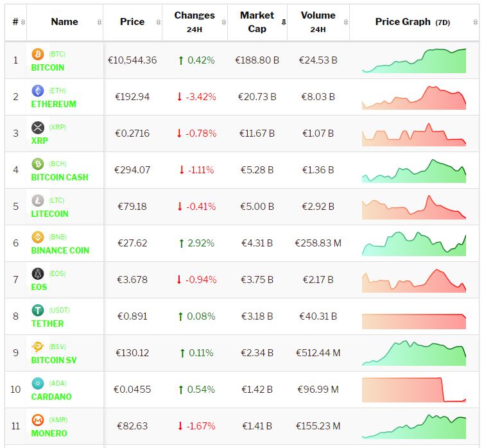
Task: Sort table by Market Cap header
Action: [257, 22]
